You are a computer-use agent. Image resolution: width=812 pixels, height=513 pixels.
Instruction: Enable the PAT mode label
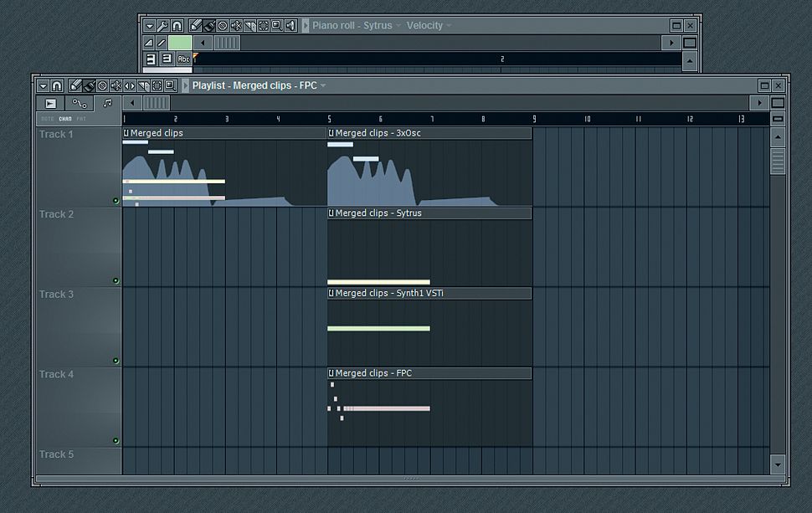point(81,119)
